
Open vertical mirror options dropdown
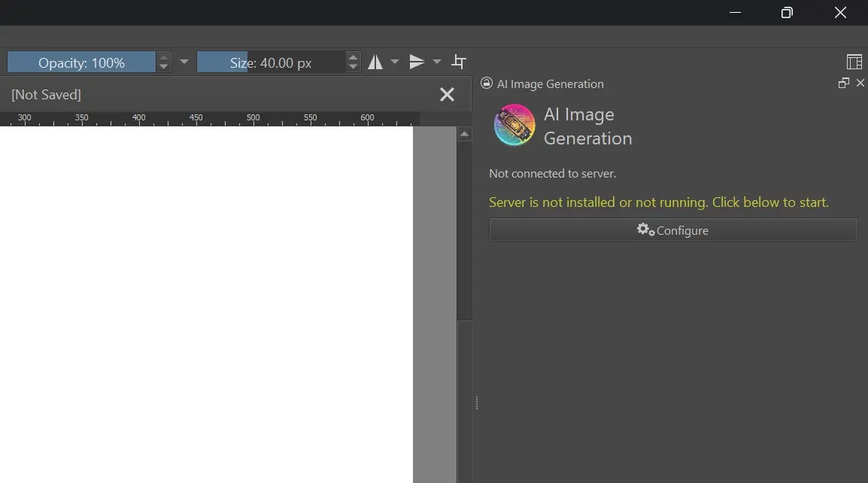tap(437, 62)
